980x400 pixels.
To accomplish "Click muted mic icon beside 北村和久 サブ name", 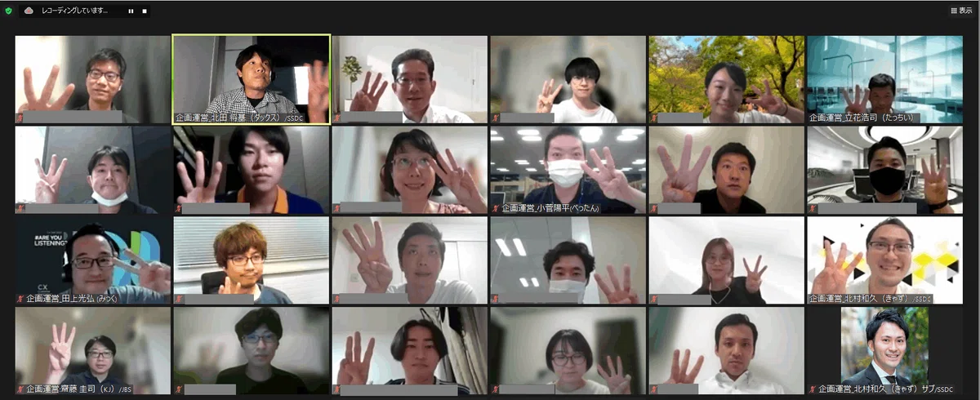I will click(x=813, y=389).
